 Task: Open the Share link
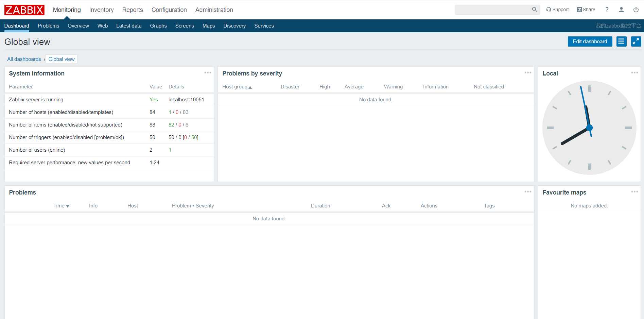[x=586, y=10]
